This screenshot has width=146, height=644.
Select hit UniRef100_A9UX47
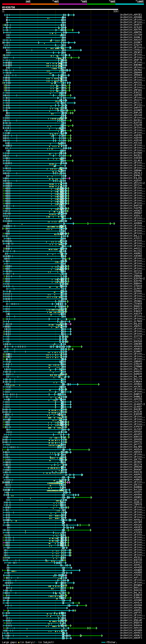(131, 40)
